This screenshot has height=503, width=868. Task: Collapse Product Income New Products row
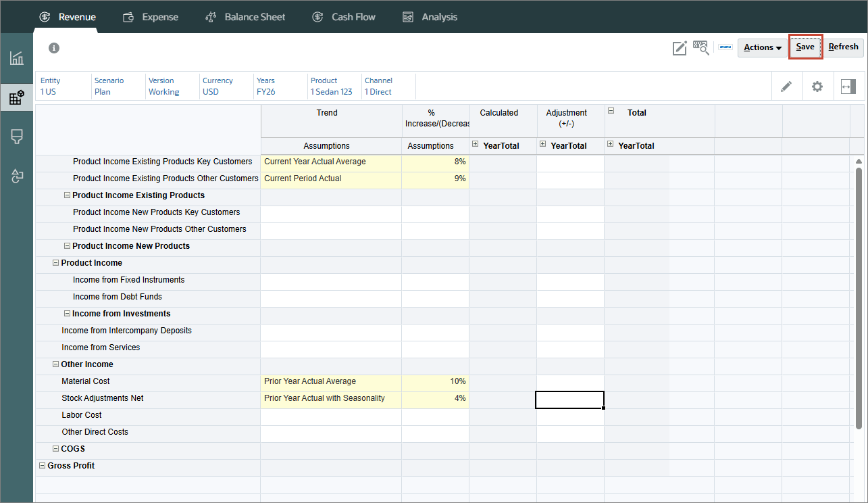(67, 246)
